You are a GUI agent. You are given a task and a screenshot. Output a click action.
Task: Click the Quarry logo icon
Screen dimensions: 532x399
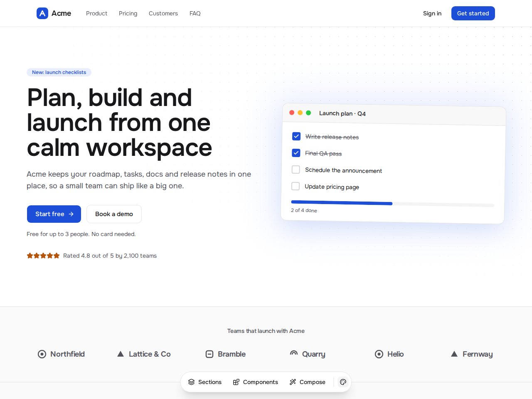[x=294, y=354]
